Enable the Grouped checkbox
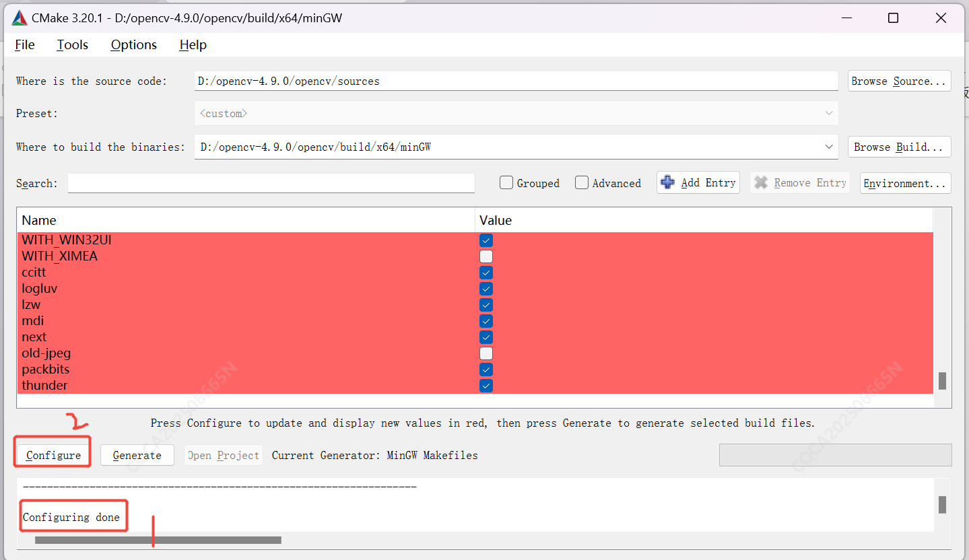969x560 pixels. pyautogui.click(x=506, y=182)
